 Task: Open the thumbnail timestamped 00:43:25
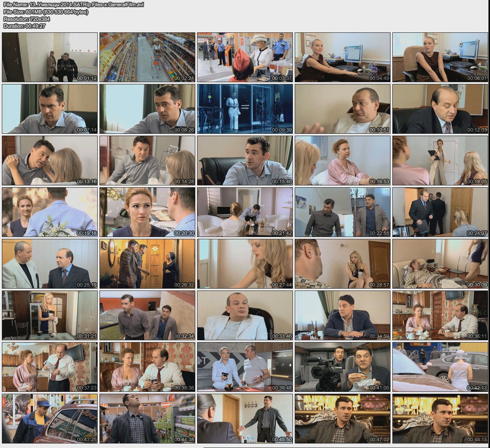point(50,419)
